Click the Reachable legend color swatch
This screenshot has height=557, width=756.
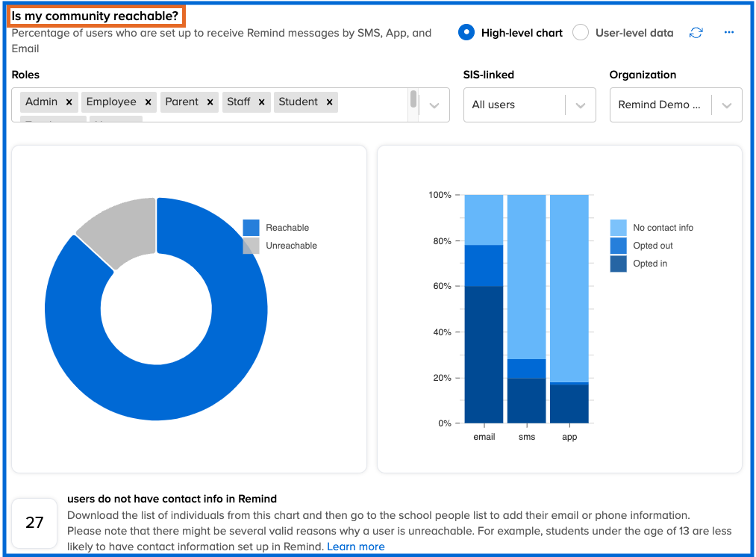tap(251, 228)
